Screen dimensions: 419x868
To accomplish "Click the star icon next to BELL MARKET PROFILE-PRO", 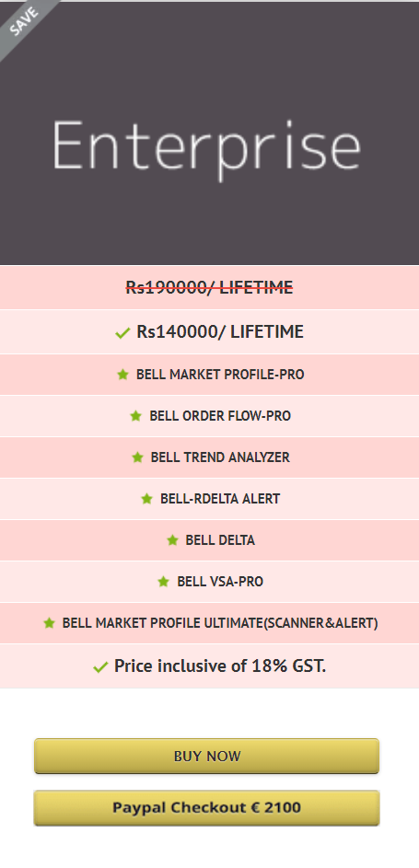I will pos(122,375).
